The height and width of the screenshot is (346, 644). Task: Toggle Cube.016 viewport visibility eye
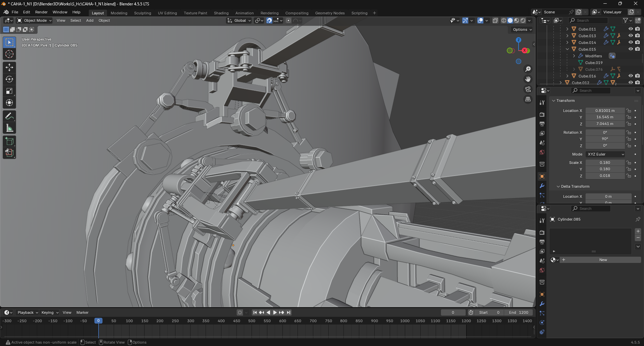click(x=631, y=76)
